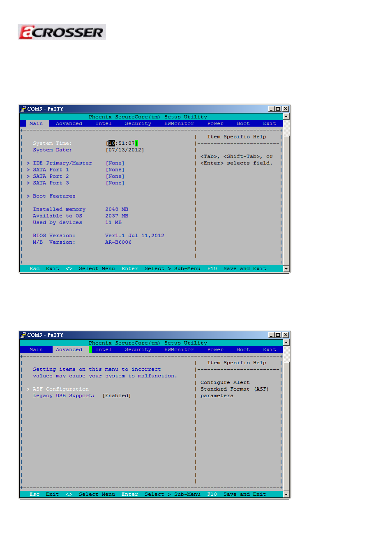Select Main tab in the ASF Configuration window

36,349
